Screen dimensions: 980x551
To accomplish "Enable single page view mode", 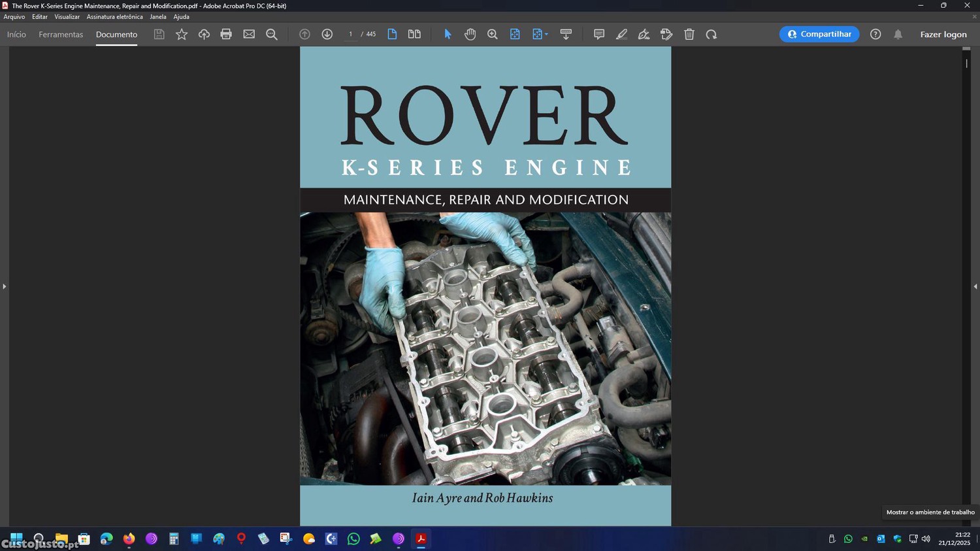I will coord(392,34).
